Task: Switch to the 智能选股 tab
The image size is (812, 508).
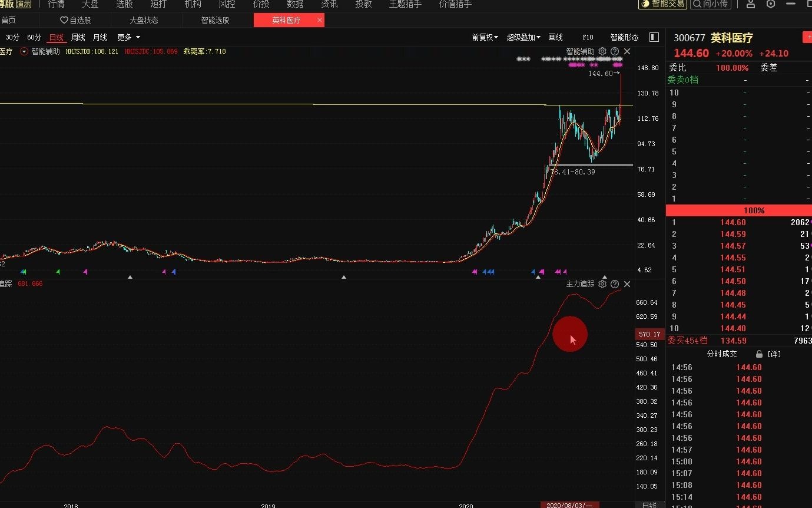Action: pos(215,20)
